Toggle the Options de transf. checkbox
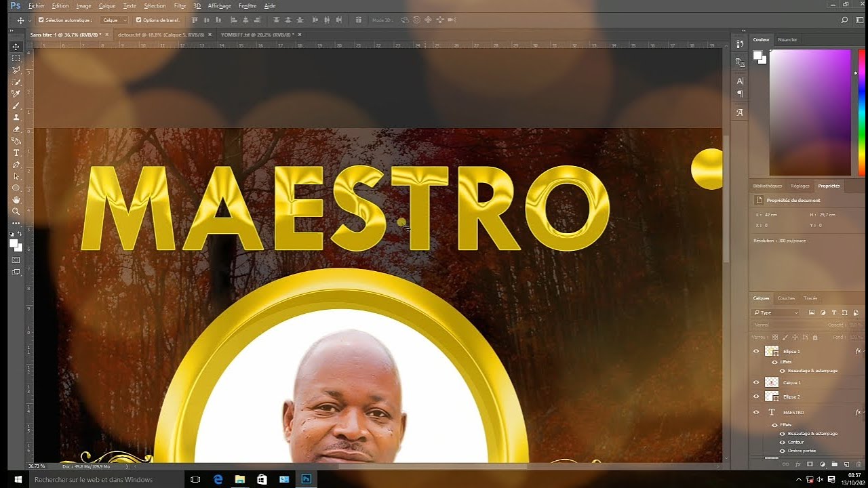 [x=139, y=20]
